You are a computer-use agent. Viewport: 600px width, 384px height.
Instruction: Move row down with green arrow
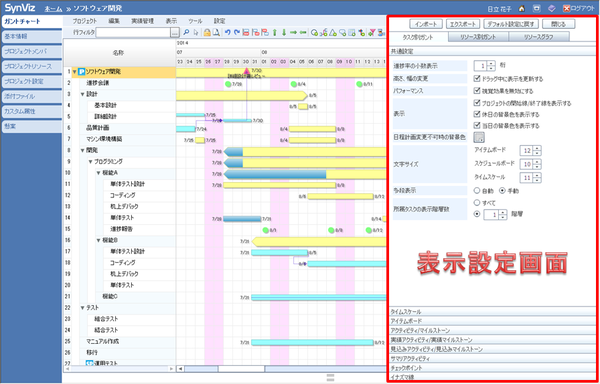click(x=284, y=33)
